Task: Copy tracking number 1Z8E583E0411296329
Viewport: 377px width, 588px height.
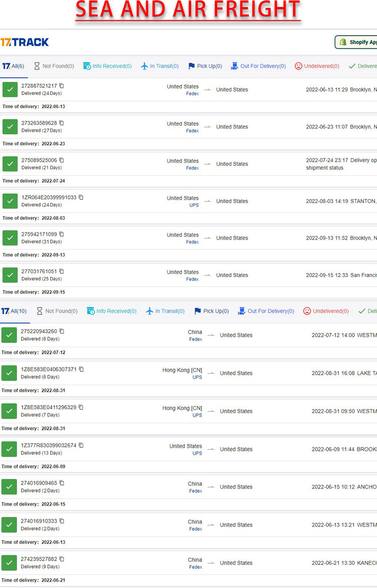Action: (x=80, y=407)
